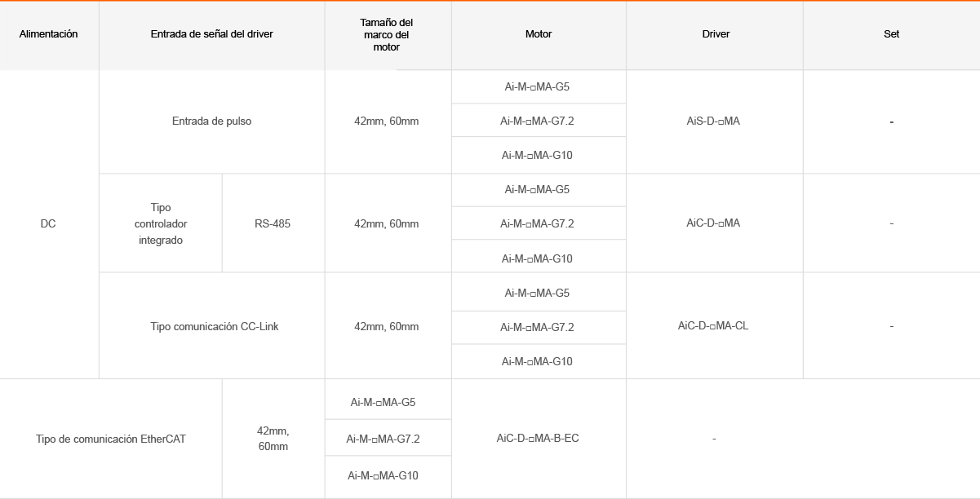Select the Tipo comunicación CC-Link cell
Screen dimensions: 980x499
tap(215, 326)
